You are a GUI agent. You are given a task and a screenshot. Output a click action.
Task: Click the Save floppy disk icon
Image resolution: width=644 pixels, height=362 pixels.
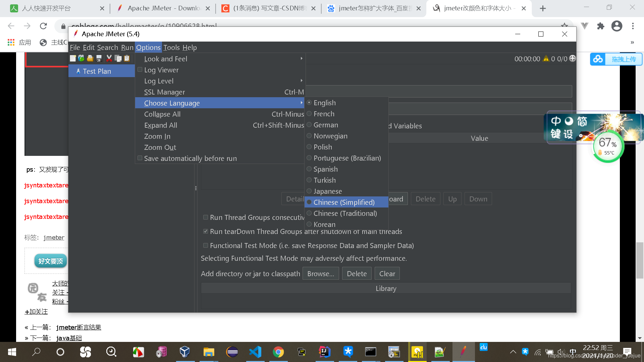[x=99, y=58]
